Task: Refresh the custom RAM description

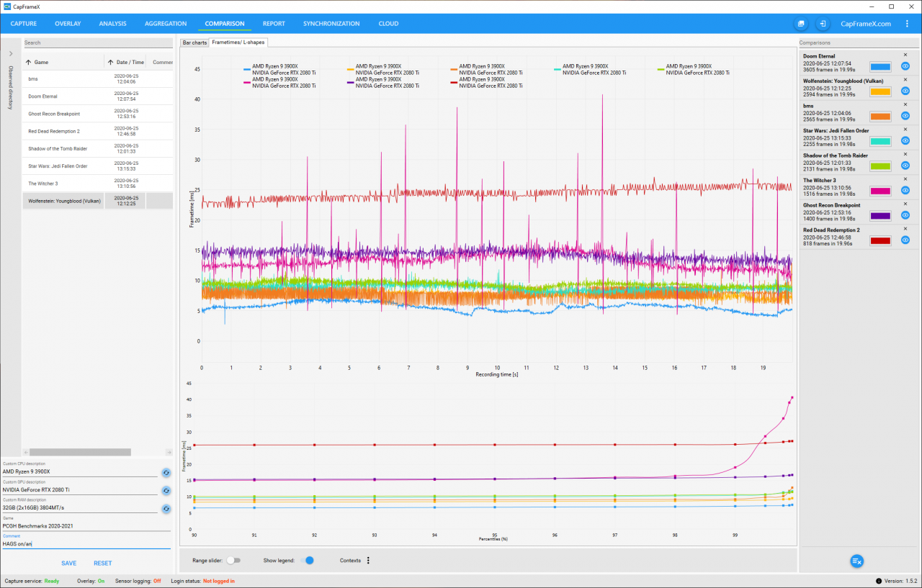Action: click(x=166, y=508)
